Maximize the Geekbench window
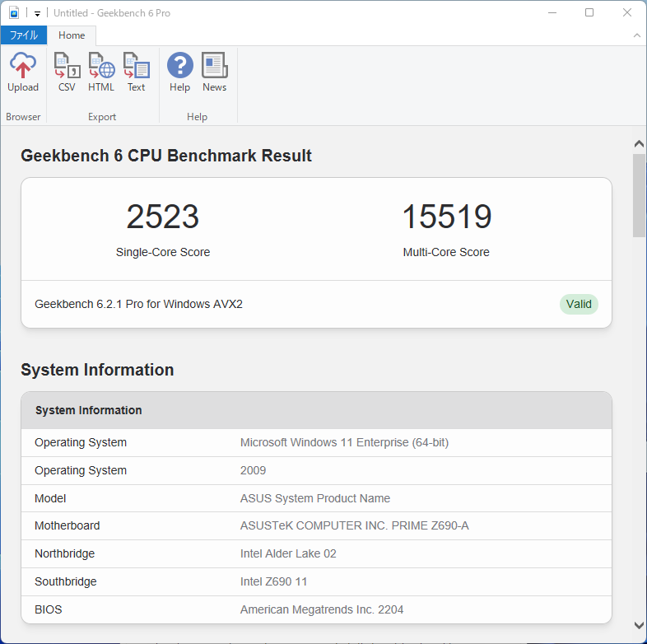 click(589, 13)
